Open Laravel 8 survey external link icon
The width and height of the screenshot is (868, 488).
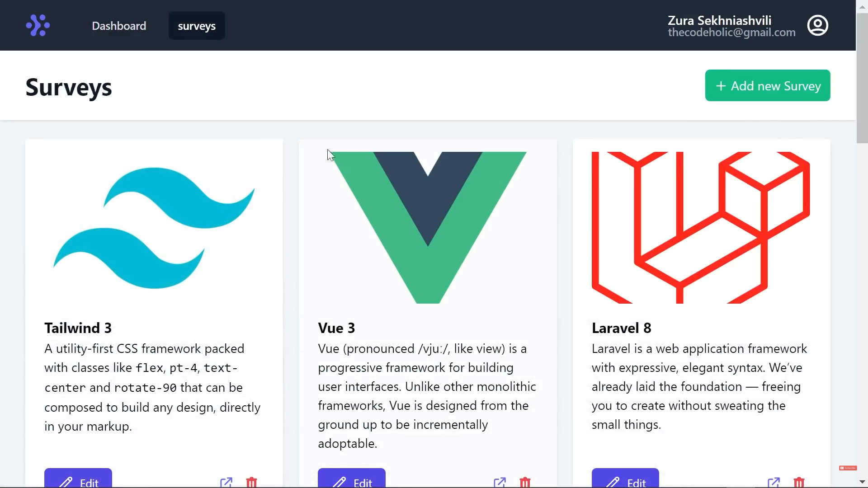point(774,482)
